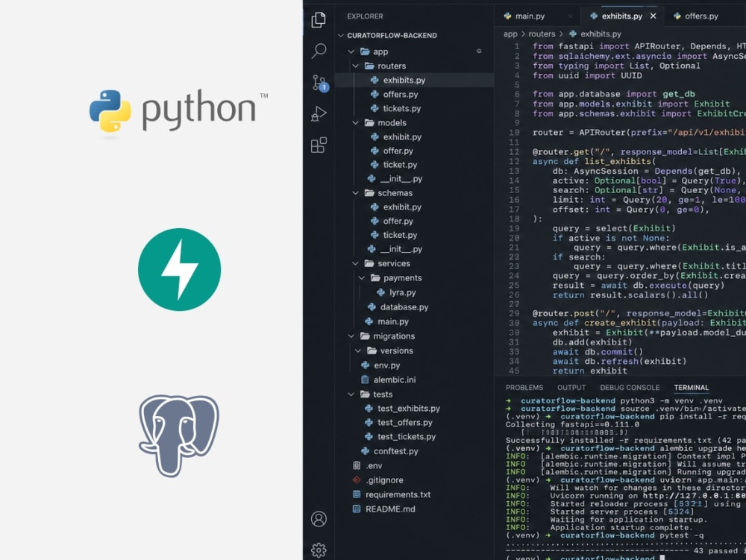This screenshot has width=746, height=560.
Task: Click line number 10 in editor gutter
Action: pos(514,133)
